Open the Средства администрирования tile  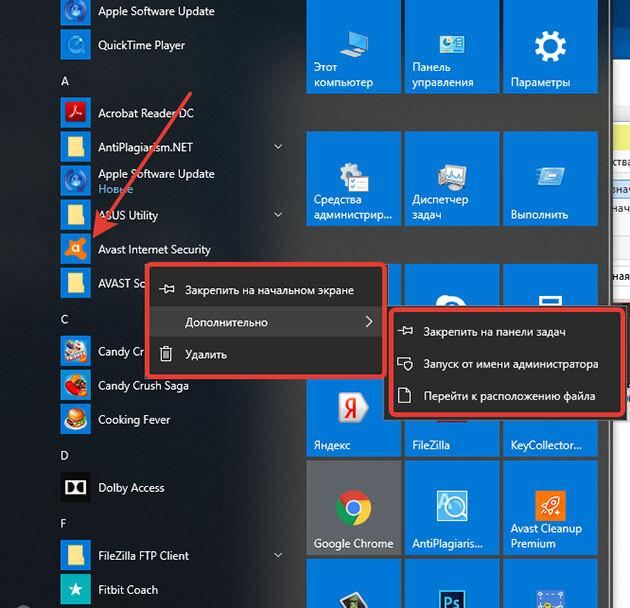tap(354, 179)
